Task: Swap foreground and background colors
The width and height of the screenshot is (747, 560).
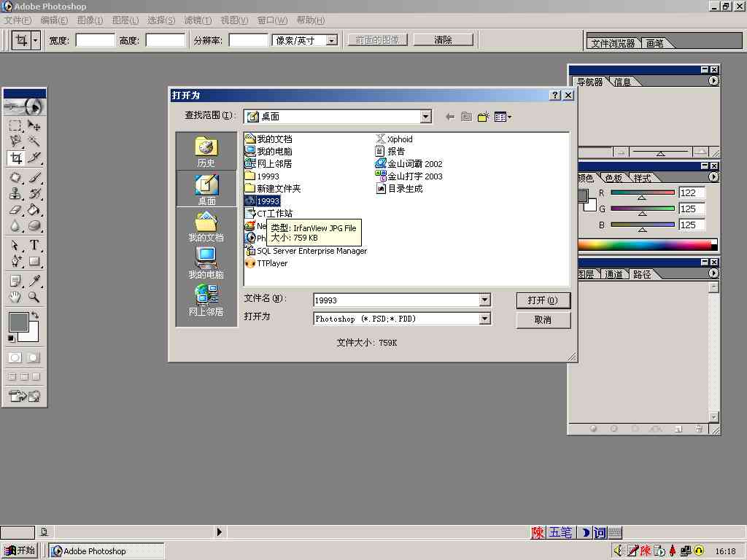Action: coord(35,315)
